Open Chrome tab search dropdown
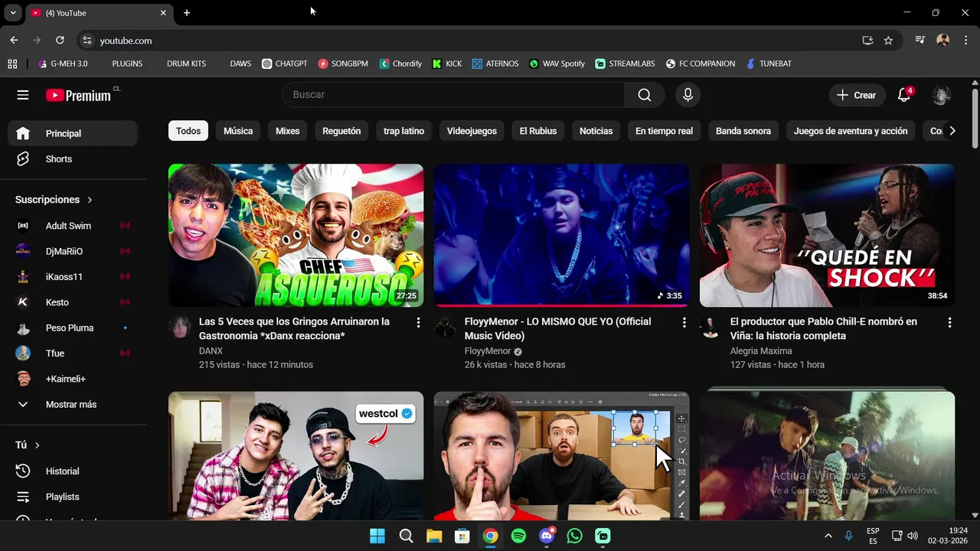 13,13
